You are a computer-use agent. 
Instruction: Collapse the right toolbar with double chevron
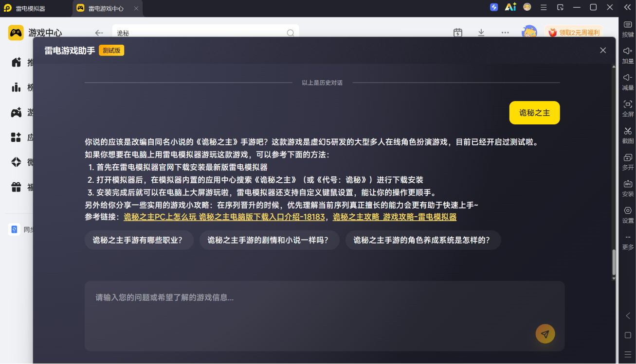(628, 7)
